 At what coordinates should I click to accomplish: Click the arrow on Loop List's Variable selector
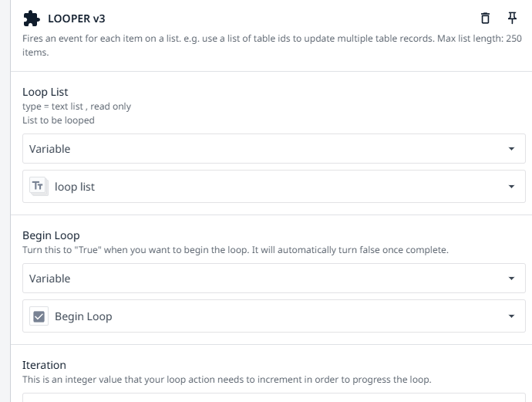(511, 149)
